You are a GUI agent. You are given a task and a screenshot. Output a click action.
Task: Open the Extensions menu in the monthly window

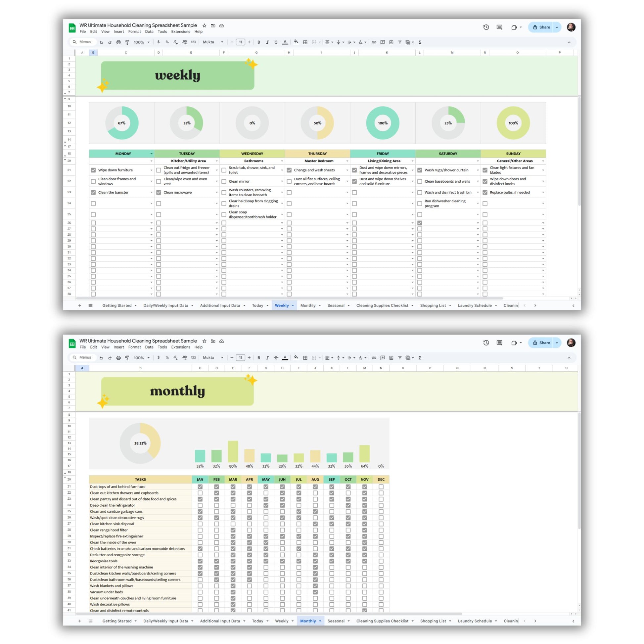point(180,347)
